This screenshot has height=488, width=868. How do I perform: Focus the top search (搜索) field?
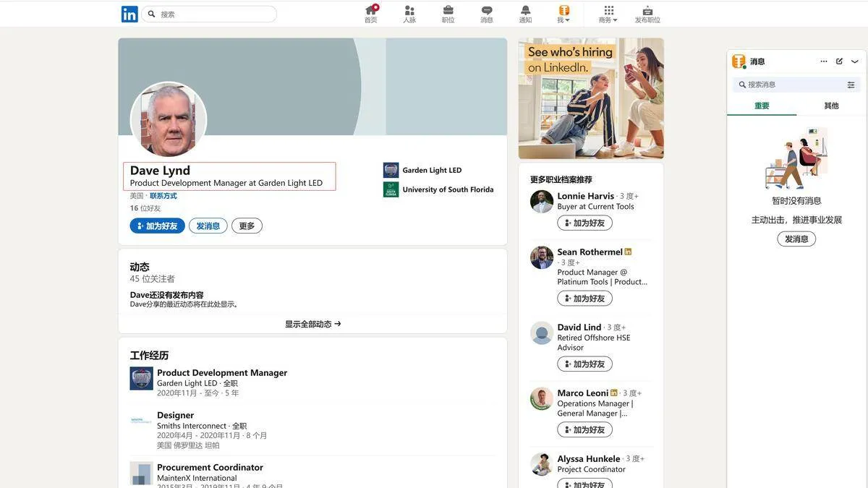(x=209, y=14)
